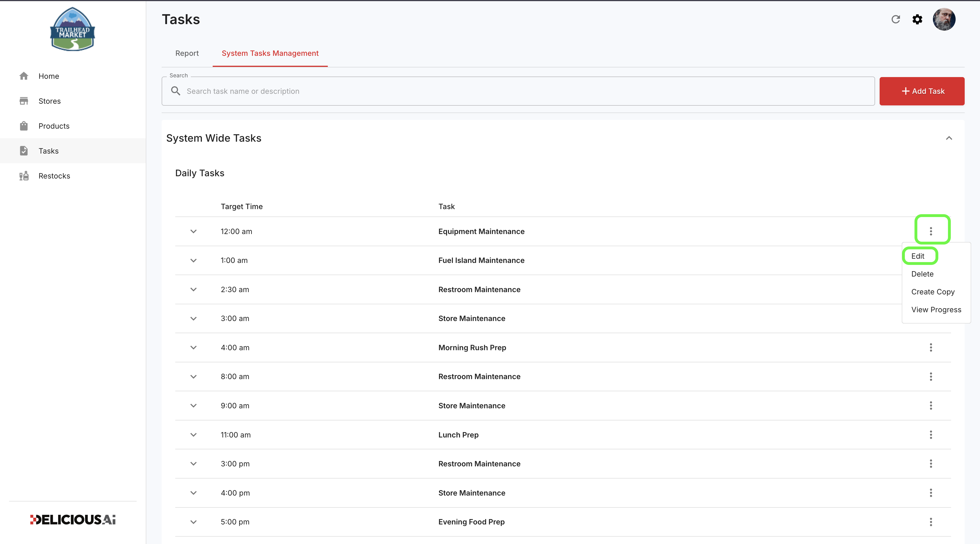Open three-dot menu for Lunch Prep
Screen dimensions: 980x544
pos(931,435)
